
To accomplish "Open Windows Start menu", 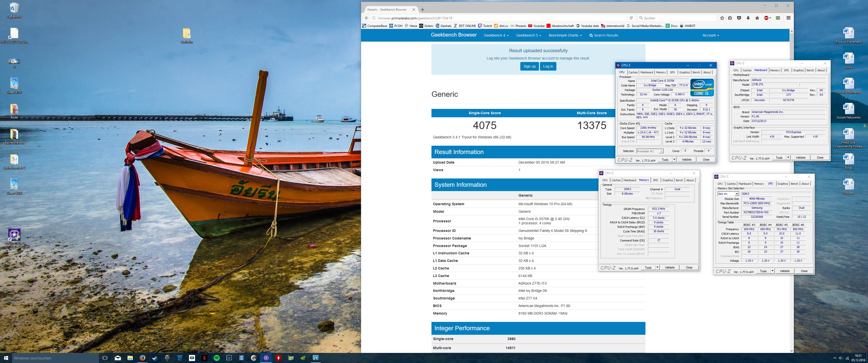I will tap(6, 358).
